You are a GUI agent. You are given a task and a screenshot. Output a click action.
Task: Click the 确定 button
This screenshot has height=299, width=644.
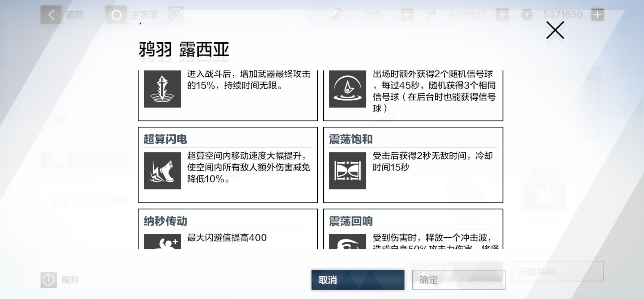point(459,280)
